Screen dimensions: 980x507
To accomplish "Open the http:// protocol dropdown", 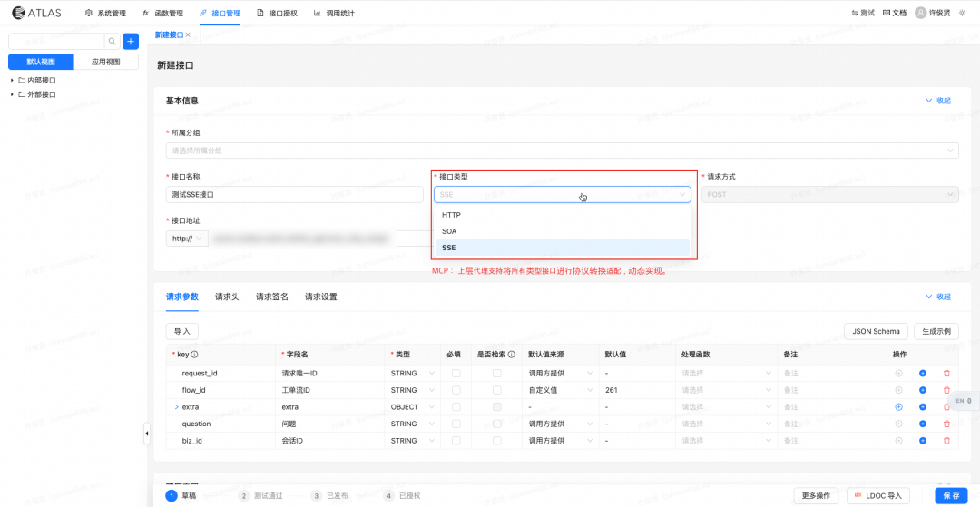I will (186, 239).
